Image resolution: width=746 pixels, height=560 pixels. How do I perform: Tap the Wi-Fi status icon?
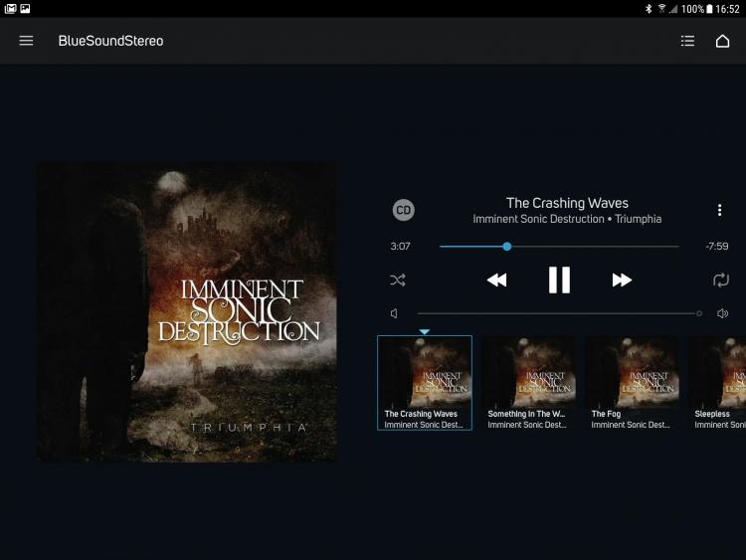click(661, 9)
